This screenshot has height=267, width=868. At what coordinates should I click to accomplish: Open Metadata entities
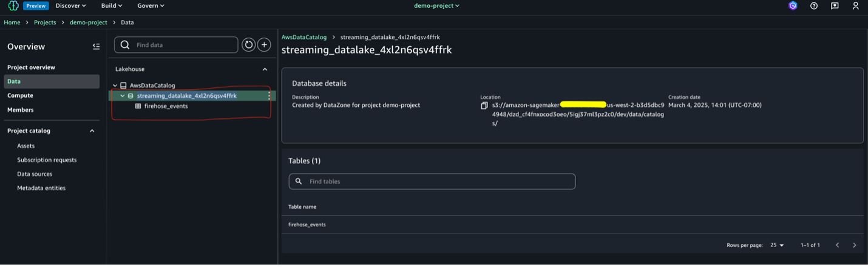click(41, 188)
